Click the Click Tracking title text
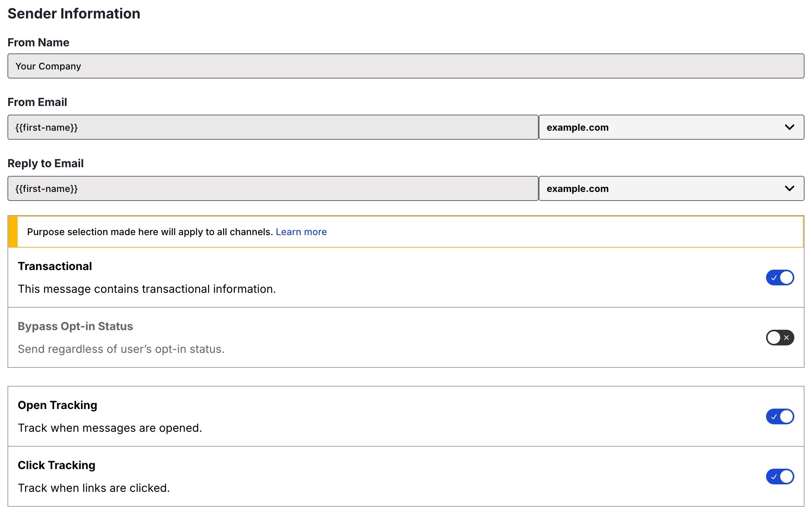 coord(57,465)
